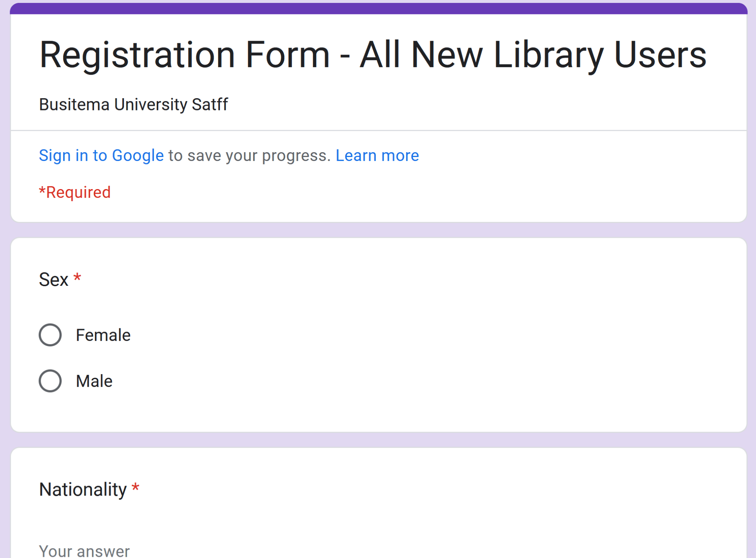Click the Registration Form title heading

(372, 55)
